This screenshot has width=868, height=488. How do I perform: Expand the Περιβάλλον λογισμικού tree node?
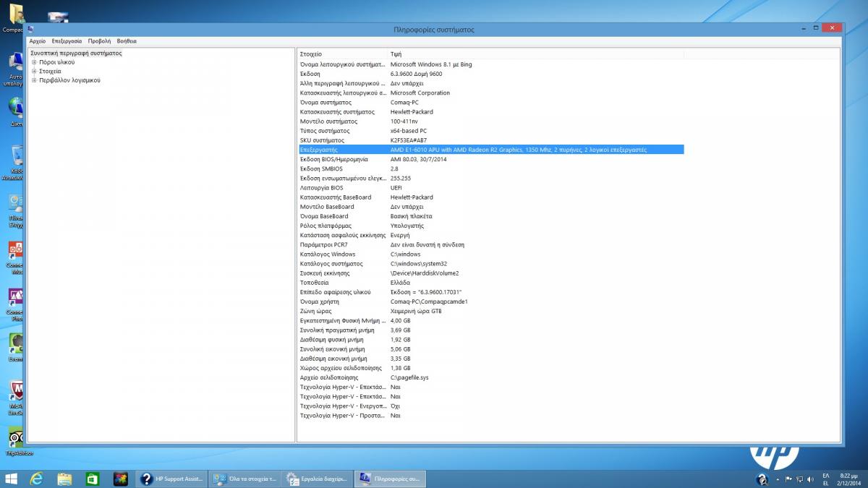pyautogui.click(x=34, y=80)
